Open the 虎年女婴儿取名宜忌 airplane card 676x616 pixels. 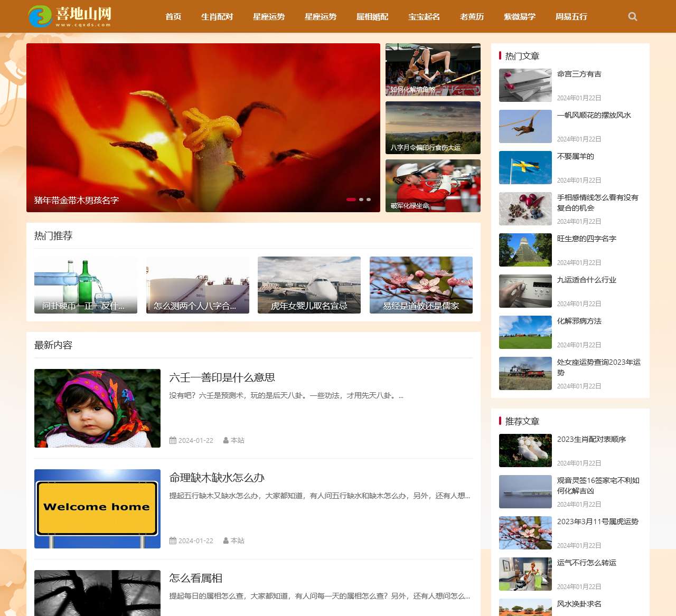(309, 285)
